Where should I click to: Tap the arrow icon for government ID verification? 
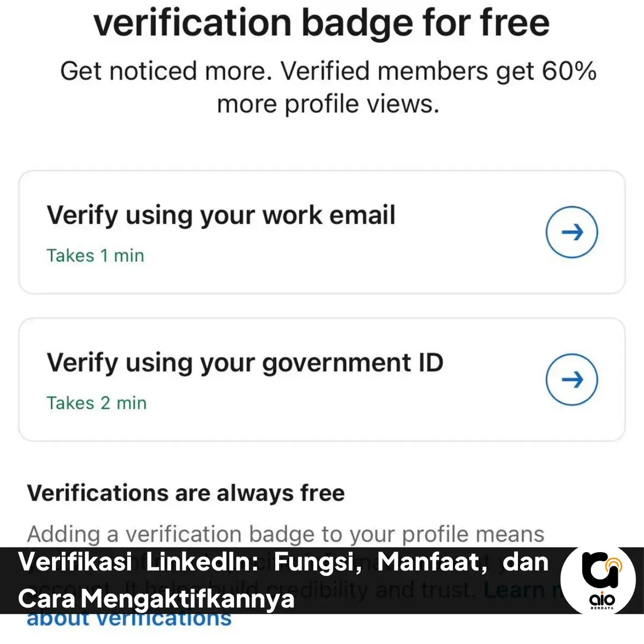[x=572, y=379]
